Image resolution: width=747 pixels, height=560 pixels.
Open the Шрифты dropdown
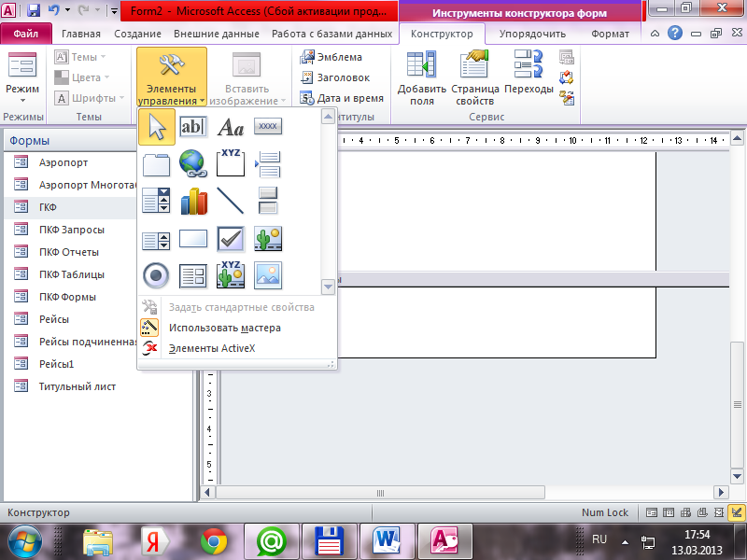(90, 98)
